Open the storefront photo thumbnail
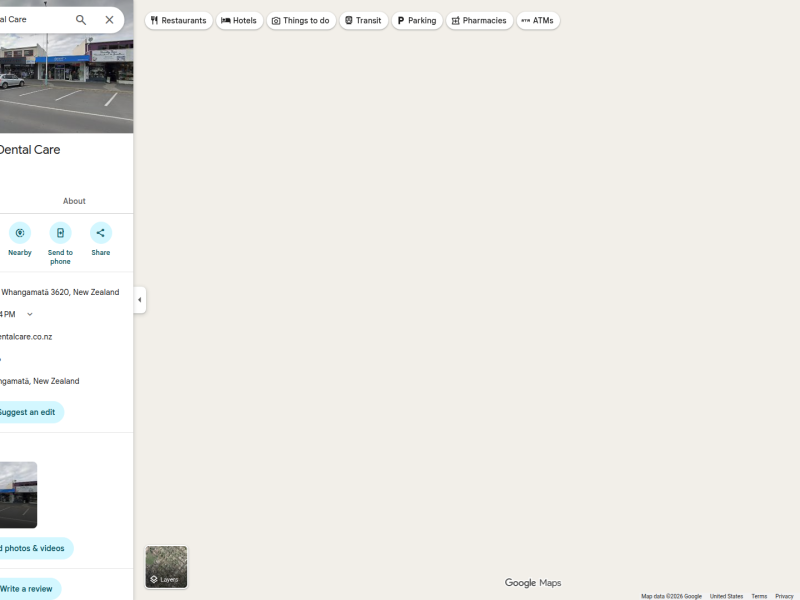 (x=17, y=495)
